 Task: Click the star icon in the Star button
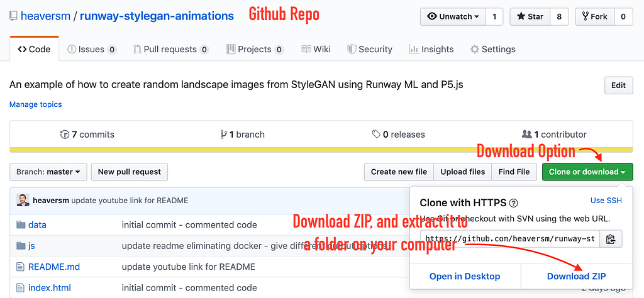[x=521, y=17]
